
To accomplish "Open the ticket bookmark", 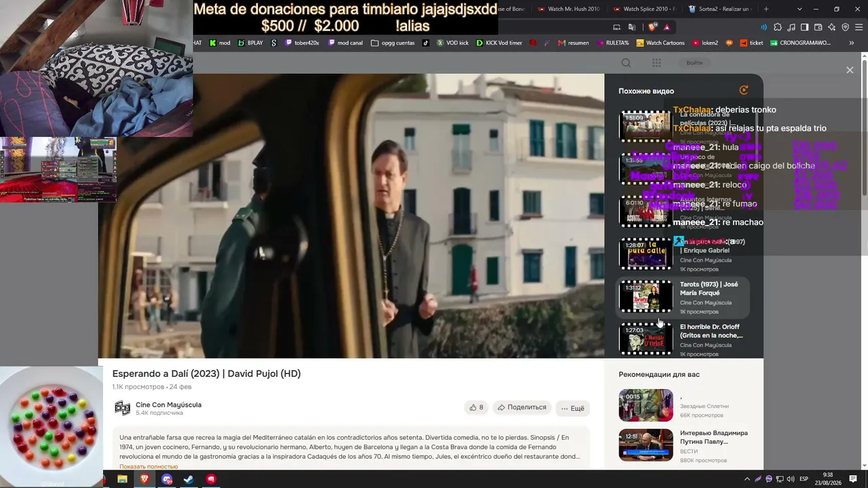I will pyautogui.click(x=751, y=43).
